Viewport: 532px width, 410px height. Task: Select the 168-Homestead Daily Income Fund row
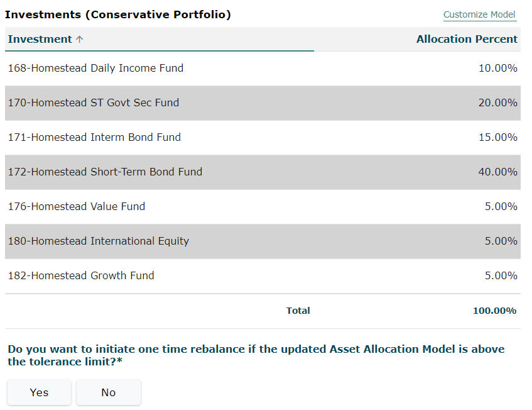tap(263, 69)
